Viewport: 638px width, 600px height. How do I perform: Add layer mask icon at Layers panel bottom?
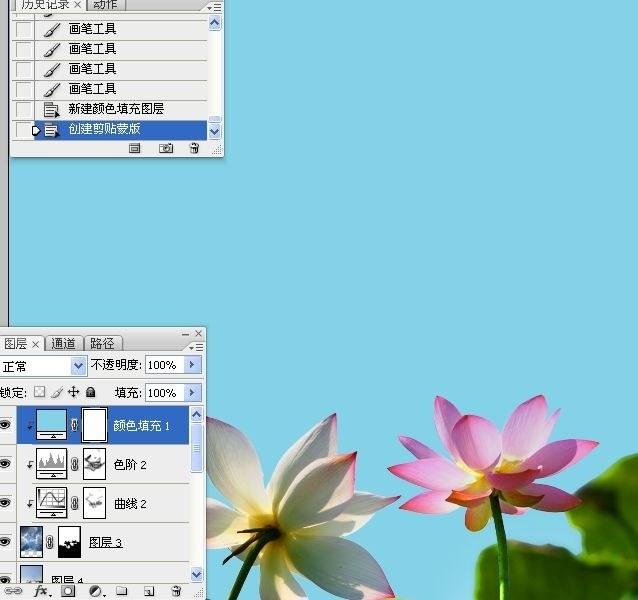click(68, 591)
